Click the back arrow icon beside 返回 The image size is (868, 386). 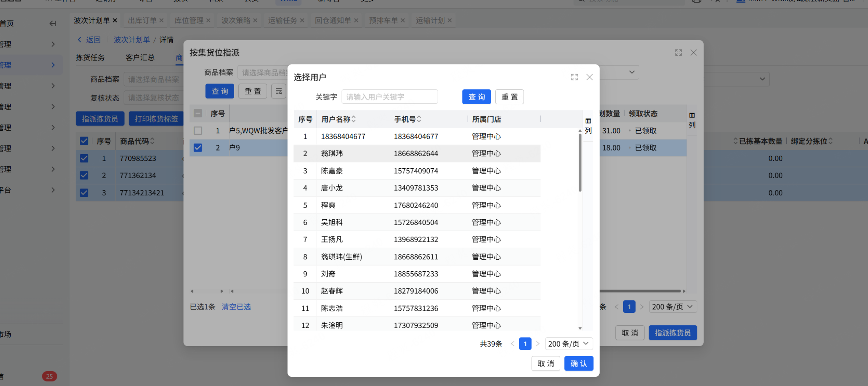79,40
